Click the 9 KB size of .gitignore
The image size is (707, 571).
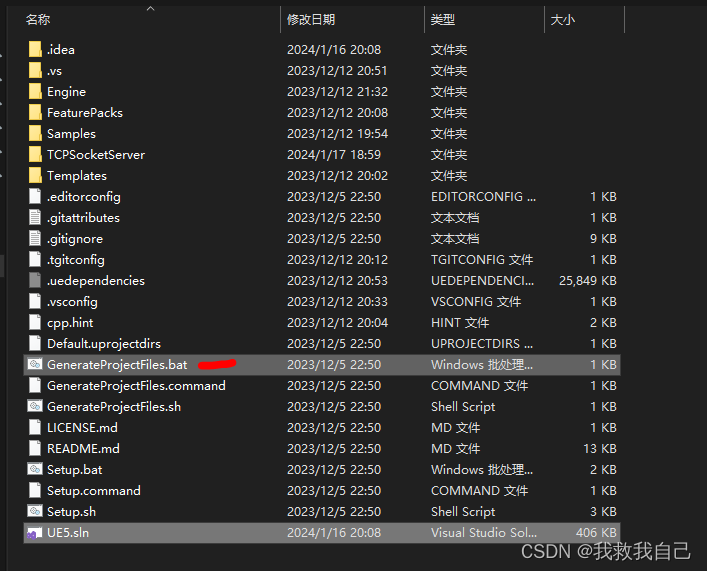tap(603, 239)
